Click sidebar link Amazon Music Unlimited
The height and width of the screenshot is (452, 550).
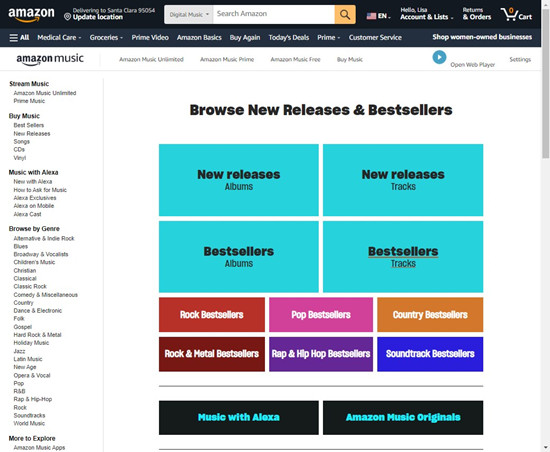(45, 93)
